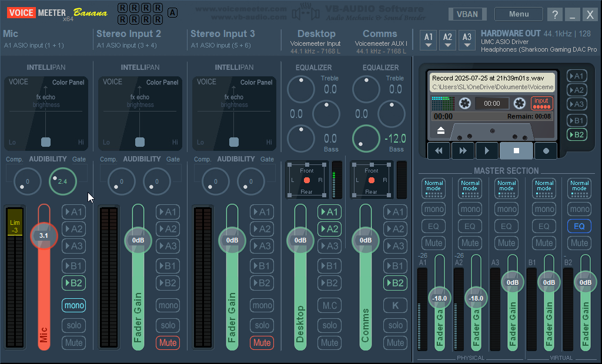The width and height of the screenshot is (602, 364).
Task: Click the Mic Intellipan voice panel
Action: pyautogui.click(x=46, y=113)
